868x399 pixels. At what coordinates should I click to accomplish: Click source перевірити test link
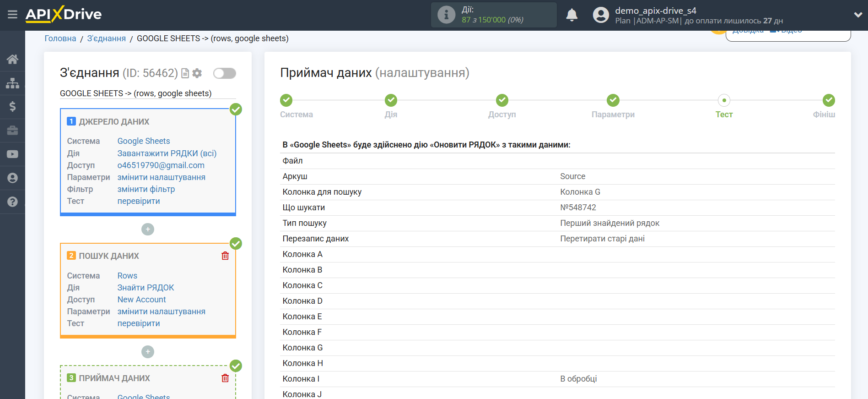(139, 201)
